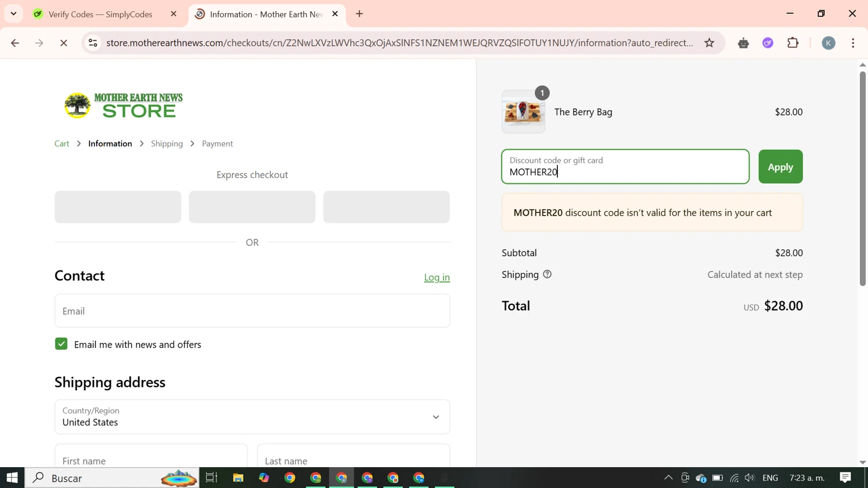Click the browser back arrow
Viewport: 868px width, 488px height.
tap(15, 43)
